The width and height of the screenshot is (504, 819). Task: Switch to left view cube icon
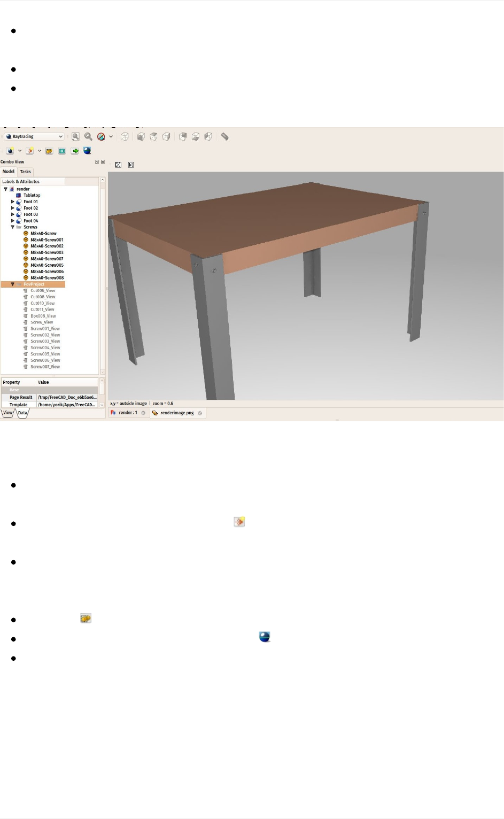click(208, 137)
